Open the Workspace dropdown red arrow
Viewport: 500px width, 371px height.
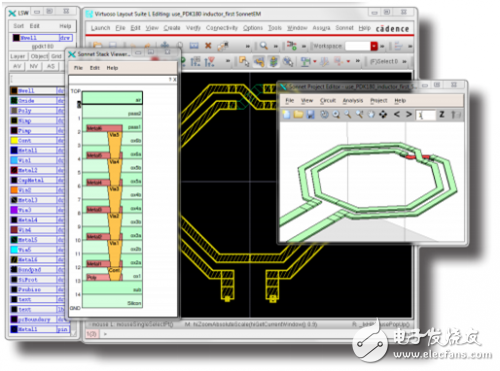pos(374,46)
